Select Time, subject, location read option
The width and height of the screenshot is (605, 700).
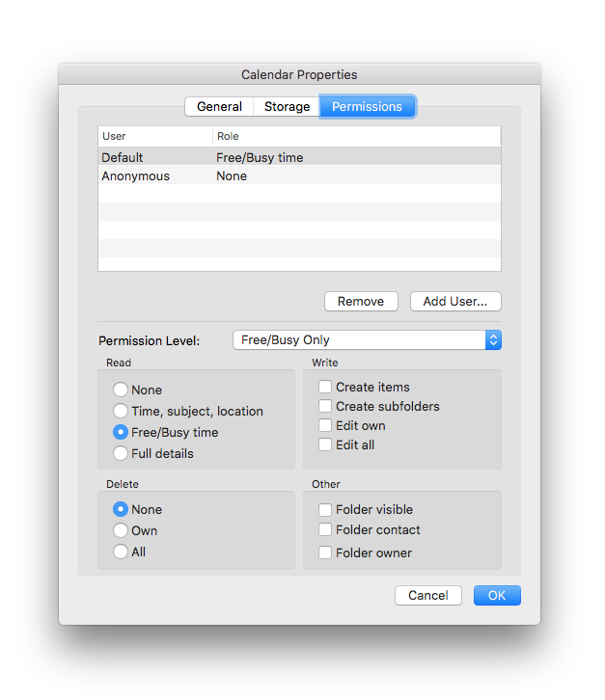[121, 411]
